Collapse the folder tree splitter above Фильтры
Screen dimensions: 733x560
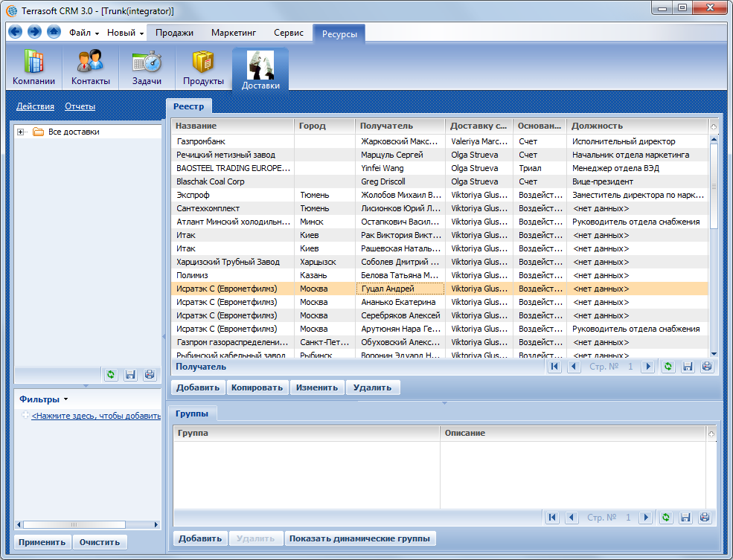(x=86, y=386)
